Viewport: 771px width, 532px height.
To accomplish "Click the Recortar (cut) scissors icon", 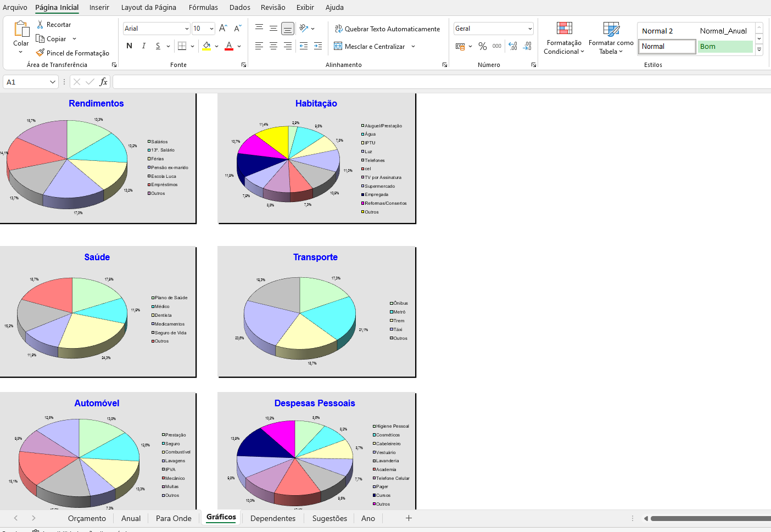I will pyautogui.click(x=40, y=25).
